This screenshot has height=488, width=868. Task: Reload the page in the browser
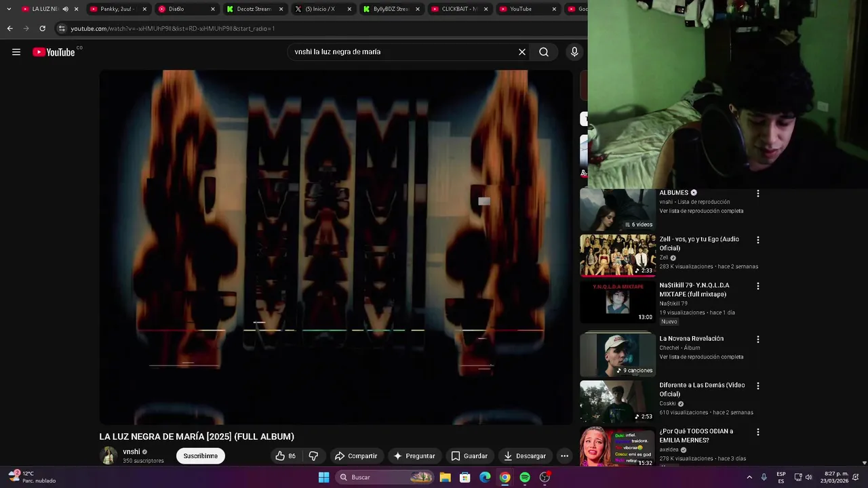point(42,28)
